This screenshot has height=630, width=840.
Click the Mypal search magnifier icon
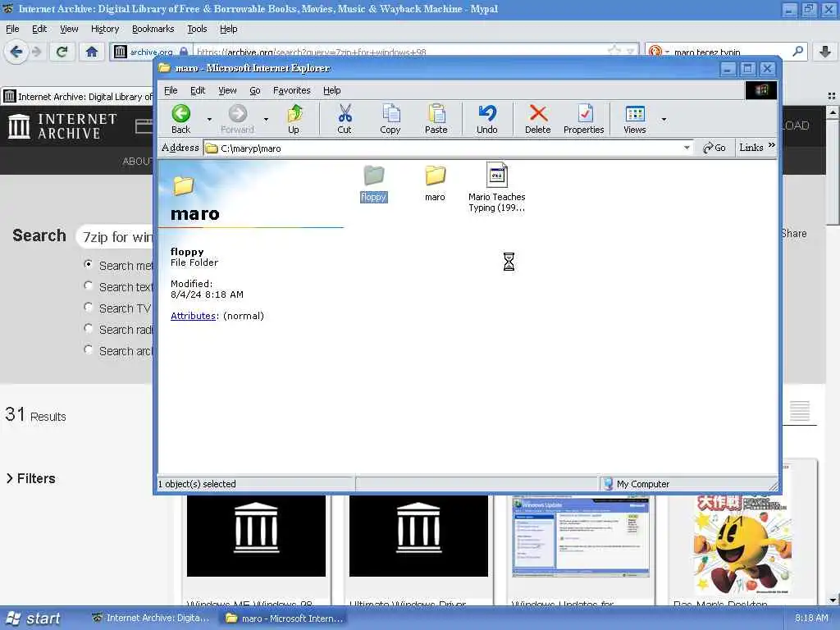coord(797,52)
